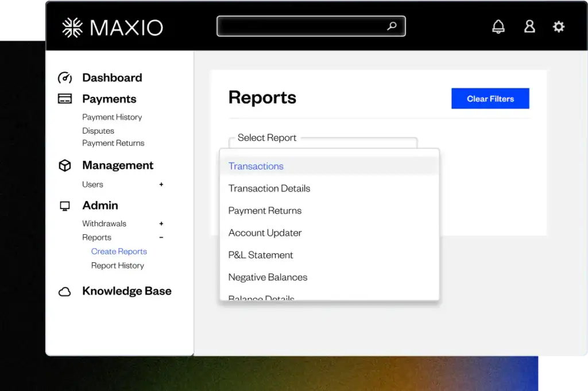588x391 pixels.
Task: Open the Payments section label
Action: click(109, 99)
